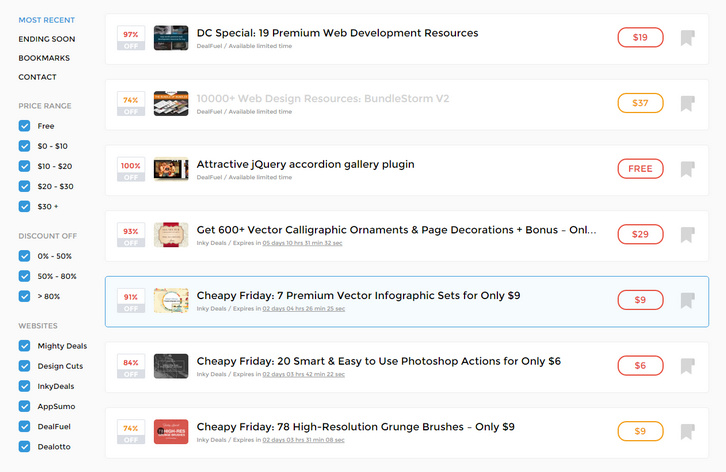Bookmark the 20 Photoshop Actions deal

tap(687, 366)
